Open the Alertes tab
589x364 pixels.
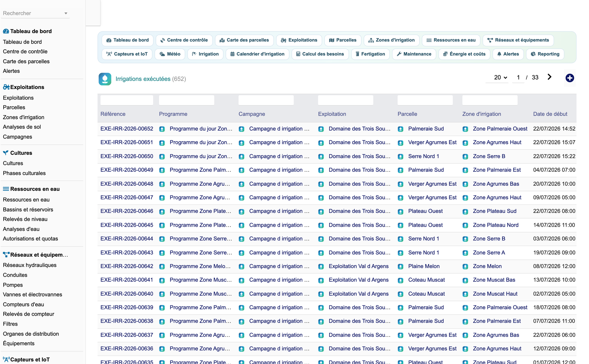click(508, 54)
